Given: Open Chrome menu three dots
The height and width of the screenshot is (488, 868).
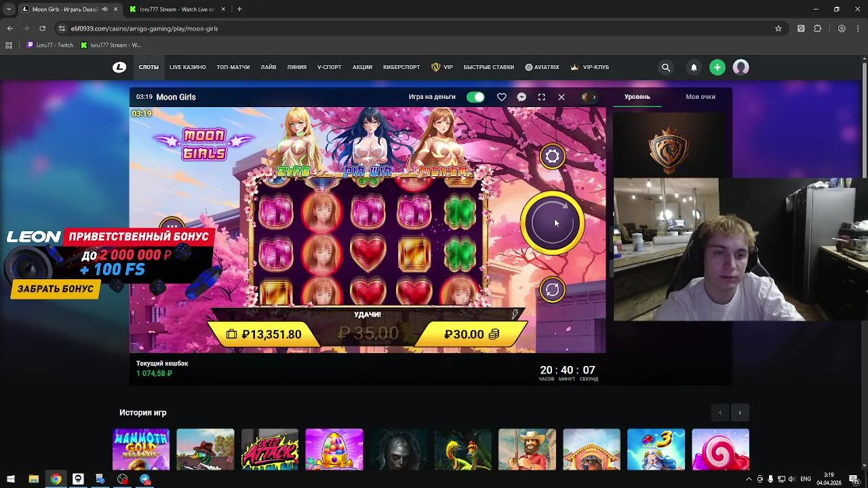Looking at the screenshot, I should point(858,28).
